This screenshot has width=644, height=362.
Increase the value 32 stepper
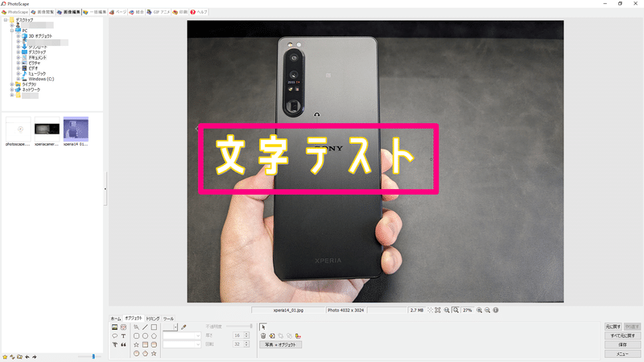point(246,343)
